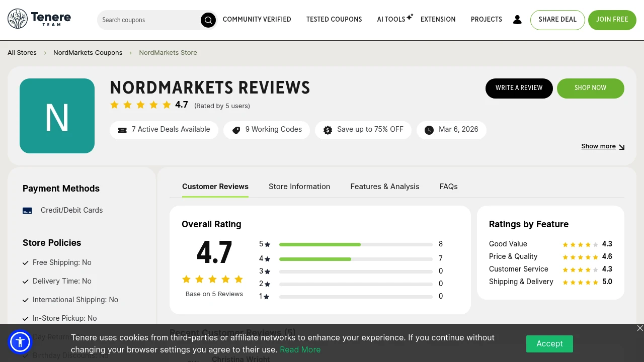Click the Payment Methods heading
This screenshot has height=362, width=644.
point(61,189)
